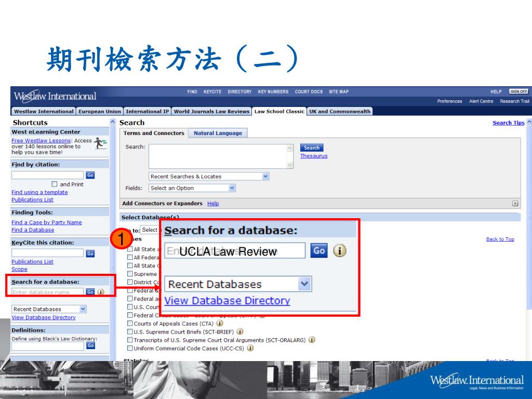The width and height of the screenshot is (532, 399).
Task: Select the Law School Classic tab
Action: (x=279, y=111)
